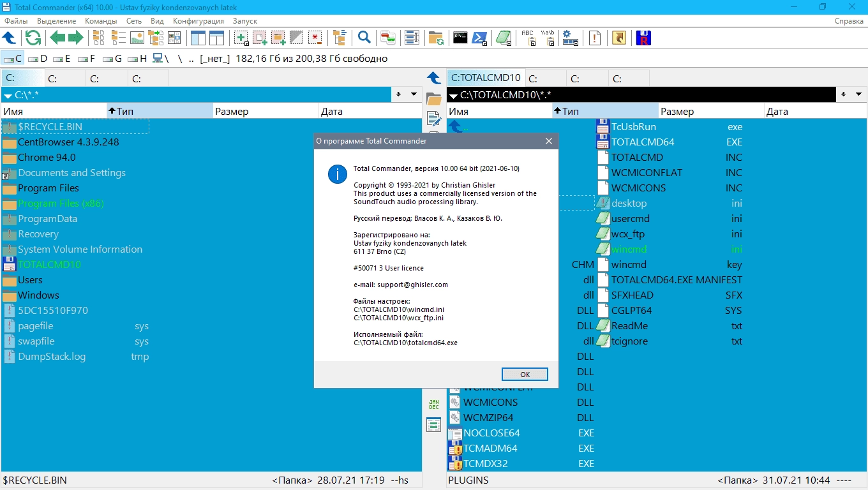Click the ABC copy names clipboard icon
This screenshot has width=868, height=490.
528,38
